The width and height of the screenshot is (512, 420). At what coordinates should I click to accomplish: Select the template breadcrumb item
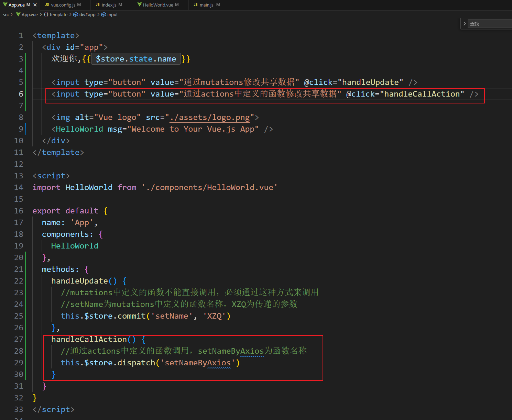tap(58, 14)
